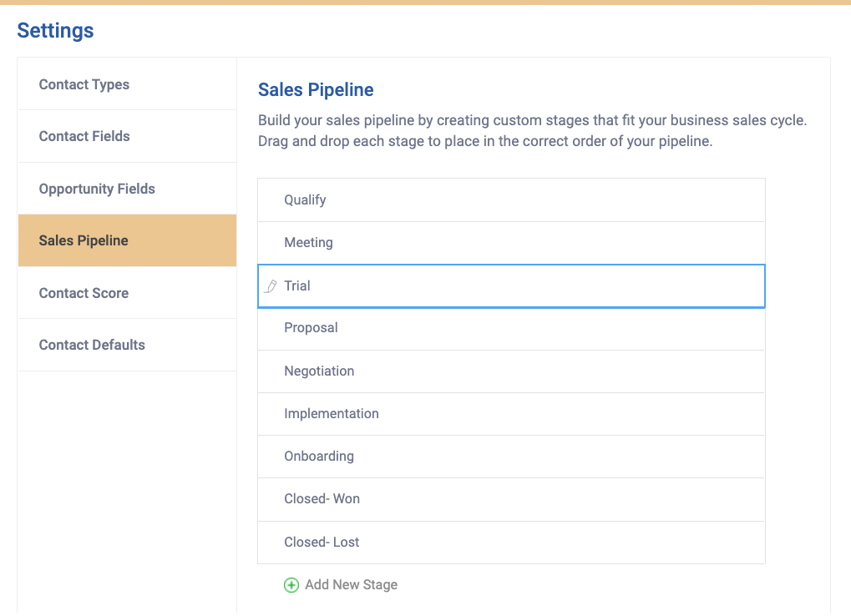851x616 pixels.
Task: Open the Contact Types settings tab
Action: click(128, 84)
